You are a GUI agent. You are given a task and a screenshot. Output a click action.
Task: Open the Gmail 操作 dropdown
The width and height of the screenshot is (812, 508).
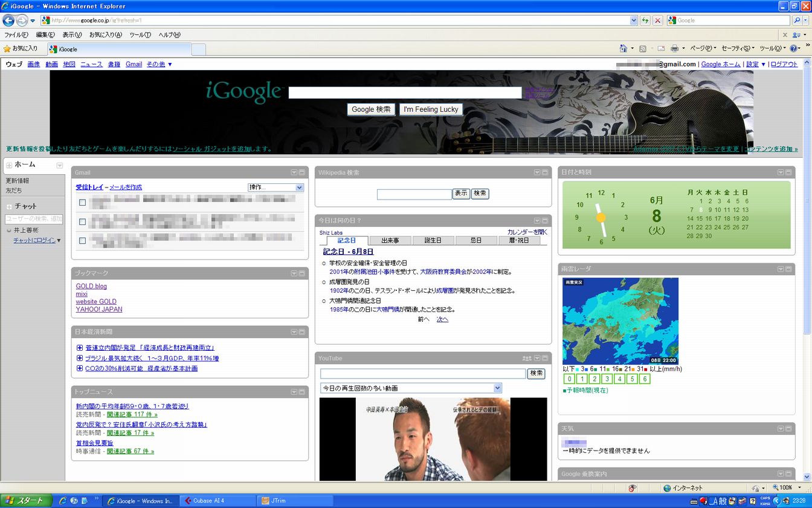coord(275,187)
